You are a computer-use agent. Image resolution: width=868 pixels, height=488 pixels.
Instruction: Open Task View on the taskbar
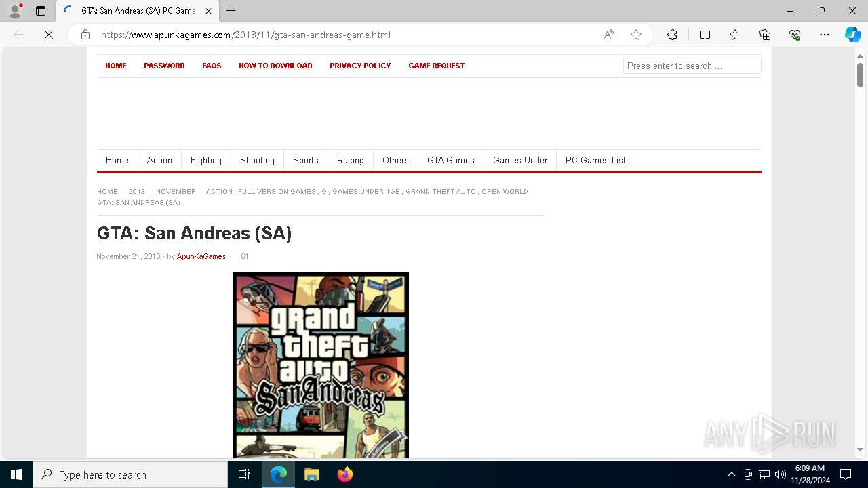click(x=244, y=474)
